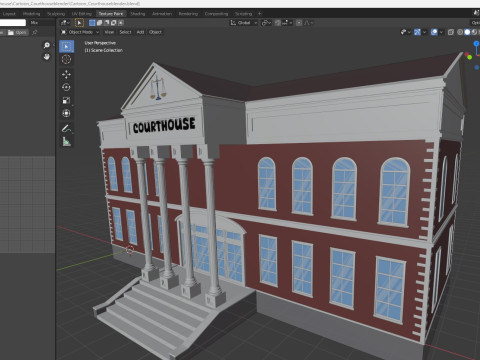Add a new workspace with plus button
This screenshot has height=360, width=480.
(x=260, y=14)
